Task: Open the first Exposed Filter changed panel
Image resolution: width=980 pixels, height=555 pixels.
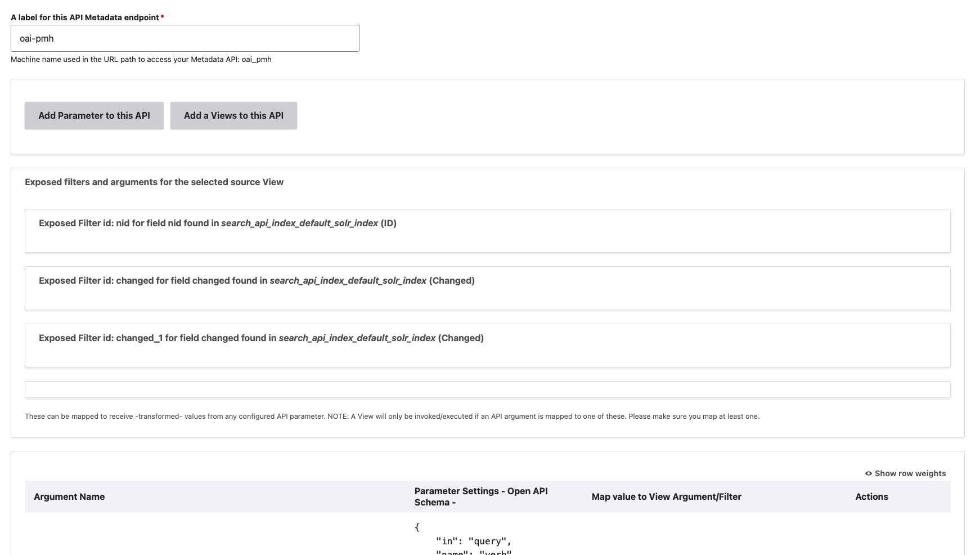Action: (x=487, y=288)
